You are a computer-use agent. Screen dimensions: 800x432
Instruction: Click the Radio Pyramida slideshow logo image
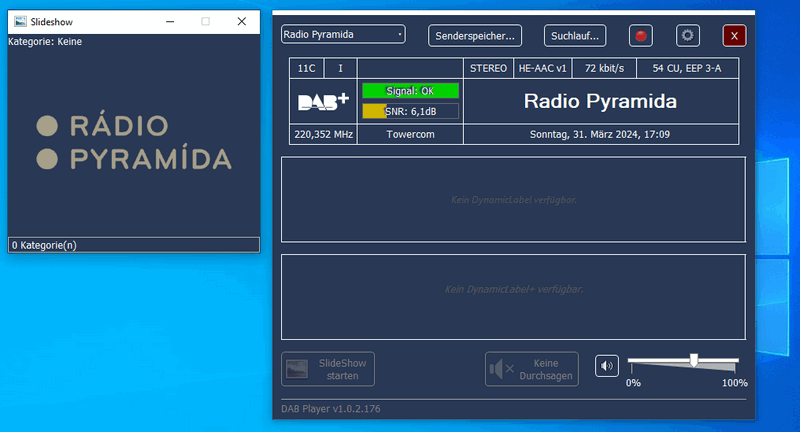134,142
